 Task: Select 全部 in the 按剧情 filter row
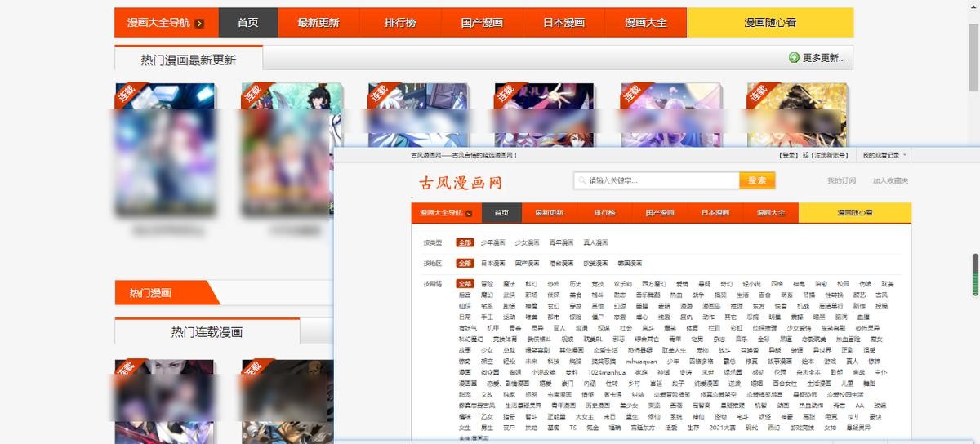coord(465,283)
